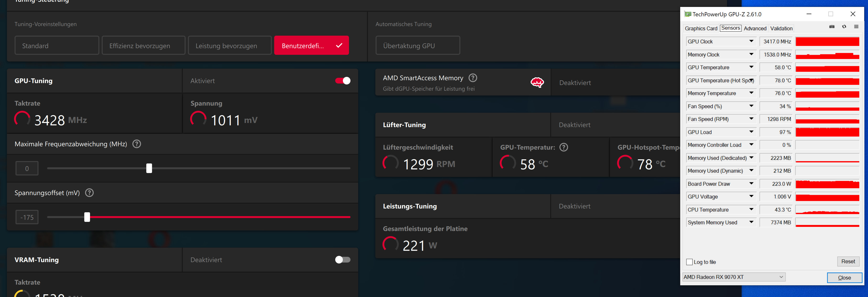Click the Spannungsoffset slider handle
The width and height of the screenshot is (868, 297).
pyautogui.click(x=87, y=217)
